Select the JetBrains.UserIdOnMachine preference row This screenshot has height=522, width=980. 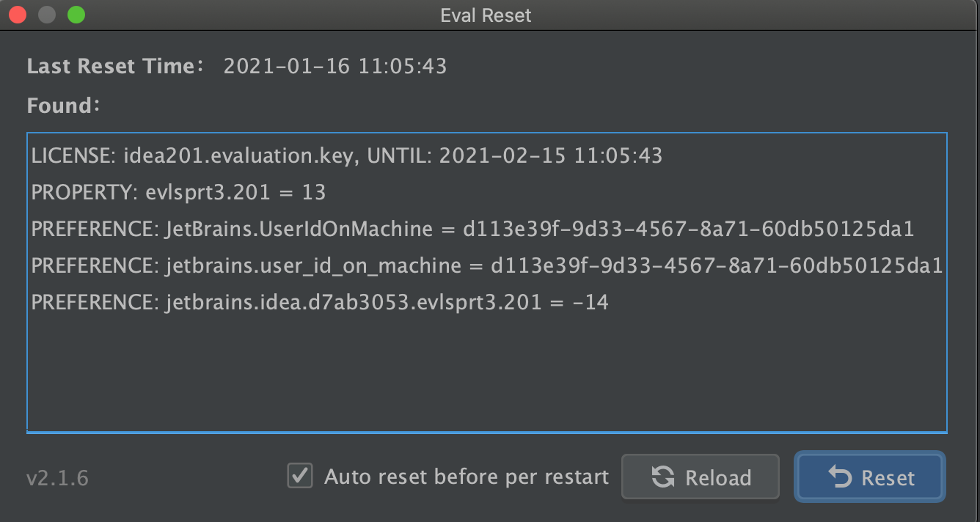tap(472, 229)
